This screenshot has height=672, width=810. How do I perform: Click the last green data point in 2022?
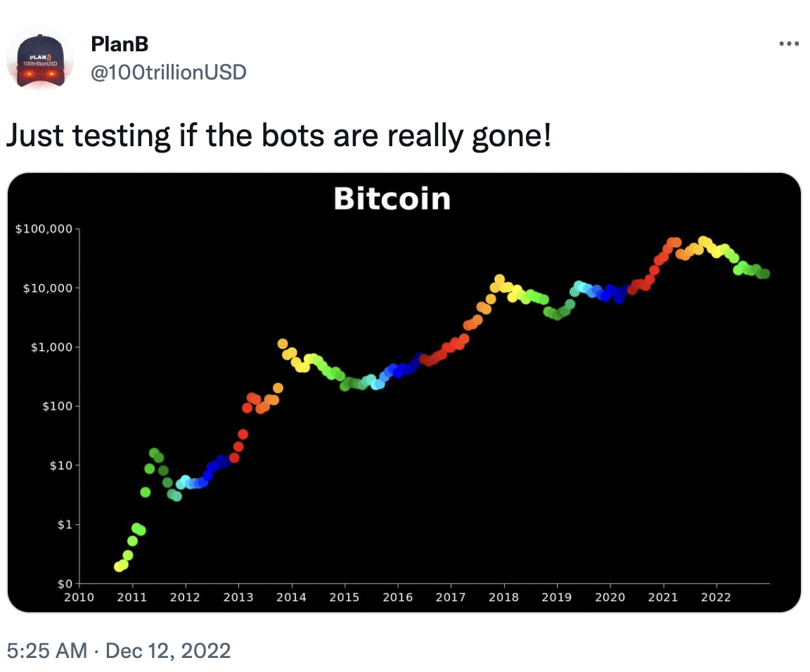765,273
